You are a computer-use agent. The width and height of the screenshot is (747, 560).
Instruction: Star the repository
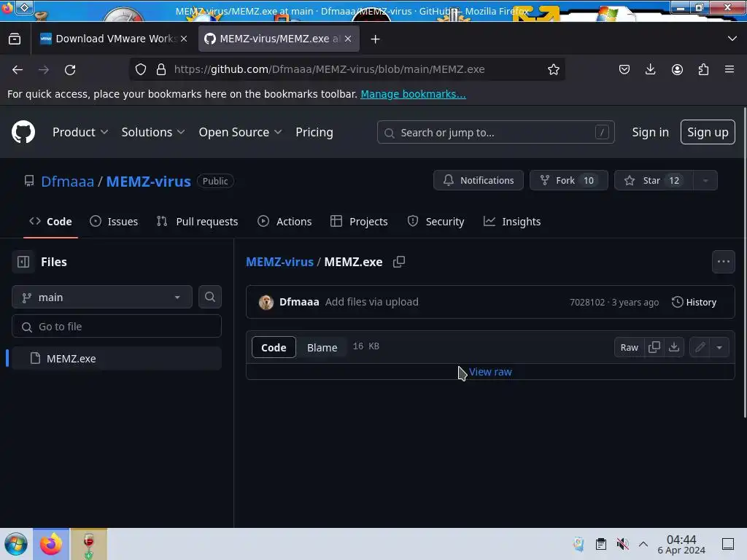pyautogui.click(x=654, y=181)
